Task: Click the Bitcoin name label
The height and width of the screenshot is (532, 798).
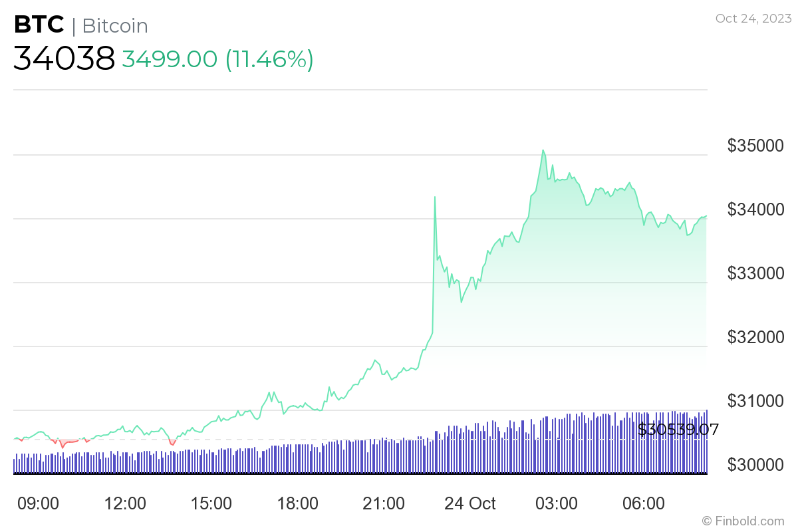Action: click(115, 25)
